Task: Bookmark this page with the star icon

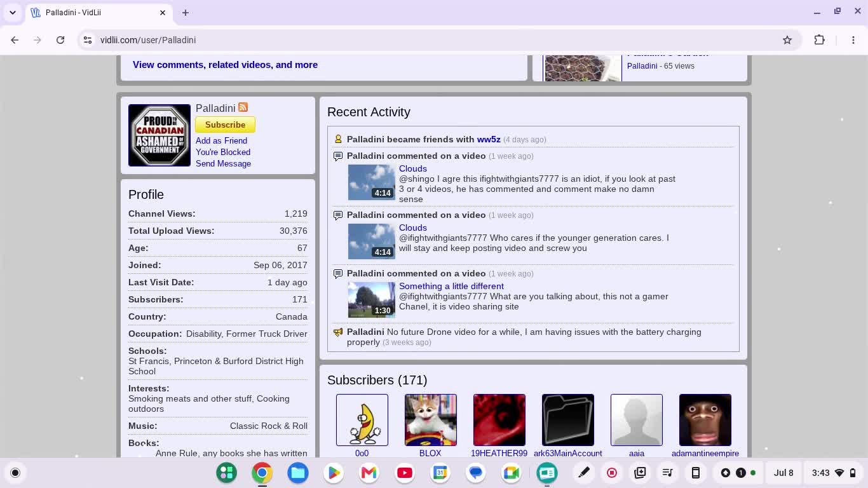Action: click(x=787, y=40)
